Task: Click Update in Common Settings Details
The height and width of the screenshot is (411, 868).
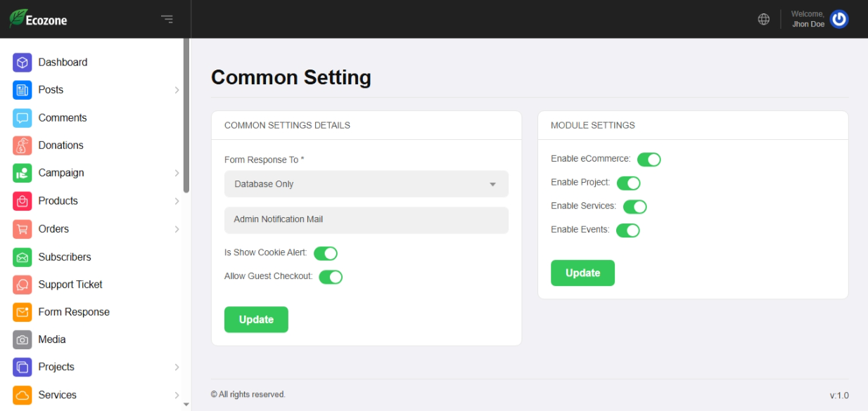Action: coord(256,320)
